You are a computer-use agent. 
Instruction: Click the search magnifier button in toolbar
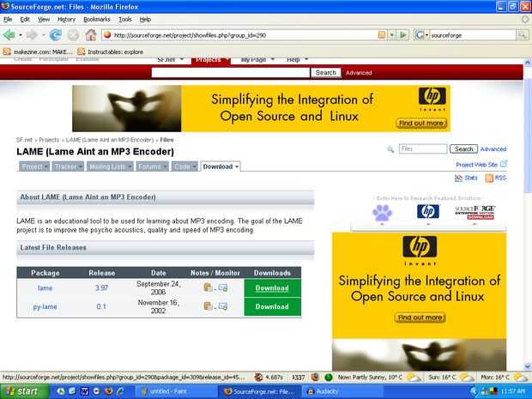point(523,35)
